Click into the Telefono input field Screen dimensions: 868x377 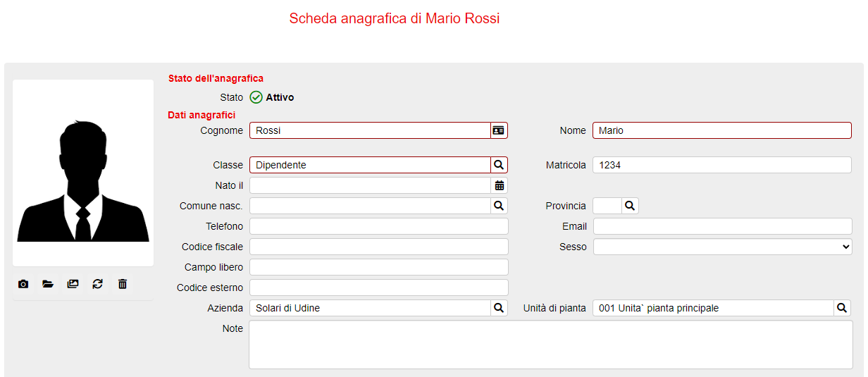[379, 226]
